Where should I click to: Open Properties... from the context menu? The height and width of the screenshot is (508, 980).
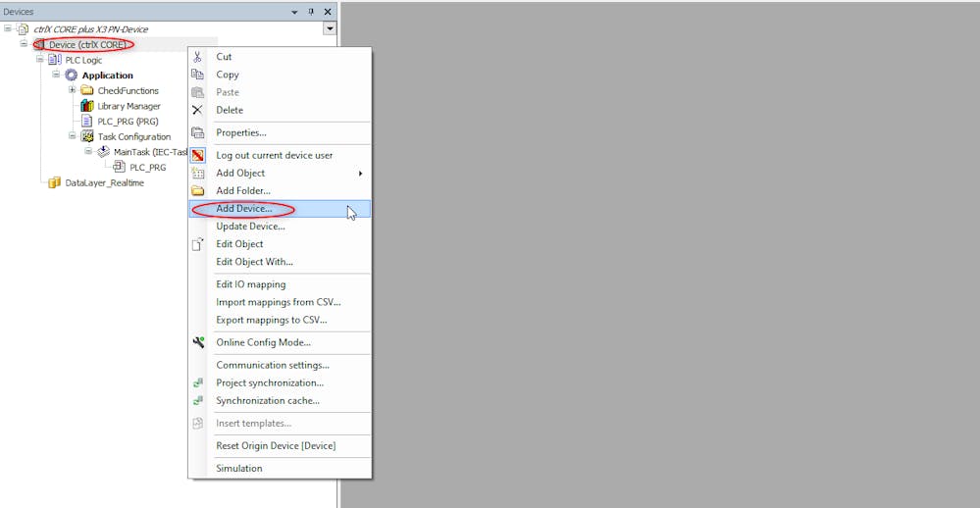coord(280,132)
